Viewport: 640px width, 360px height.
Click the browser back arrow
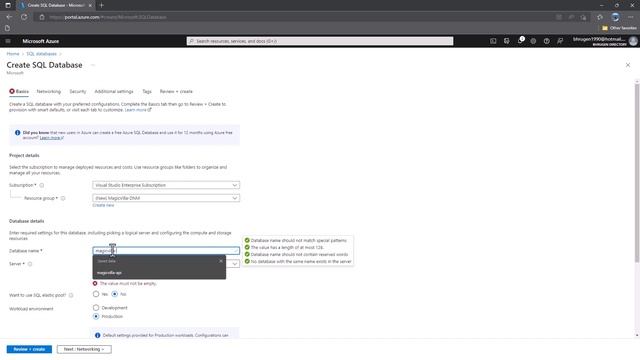(9, 17)
